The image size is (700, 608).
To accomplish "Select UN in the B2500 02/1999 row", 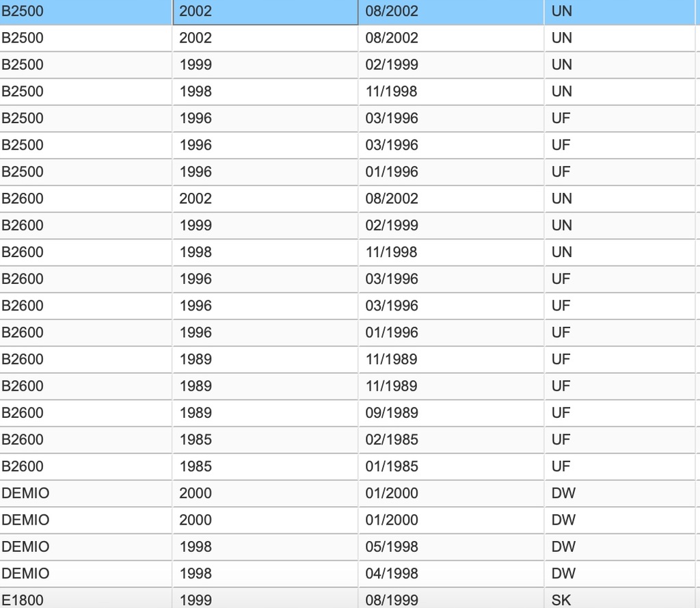I will pyautogui.click(x=619, y=65).
